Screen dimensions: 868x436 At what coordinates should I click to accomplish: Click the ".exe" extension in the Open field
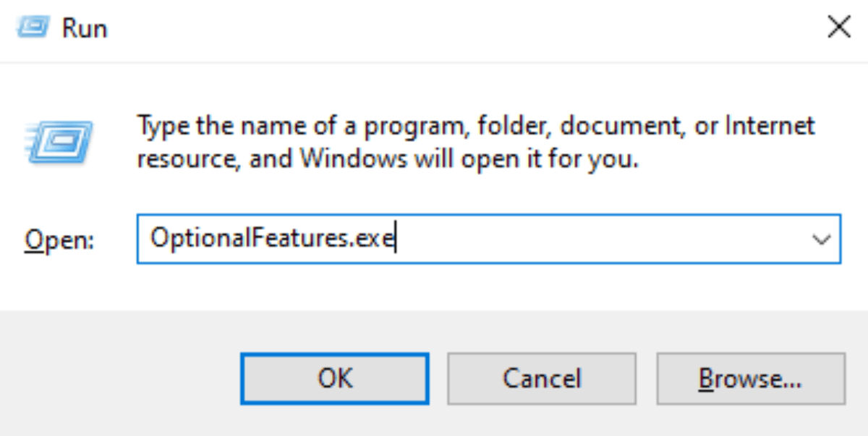coord(372,239)
